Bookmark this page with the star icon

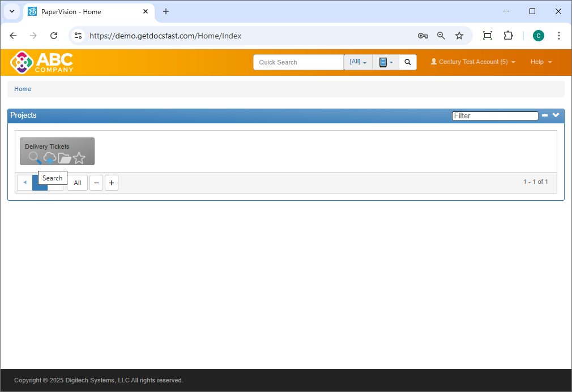point(459,36)
